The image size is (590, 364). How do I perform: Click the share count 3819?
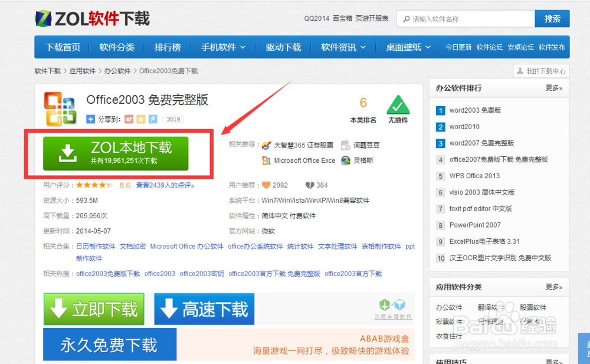tap(173, 119)
